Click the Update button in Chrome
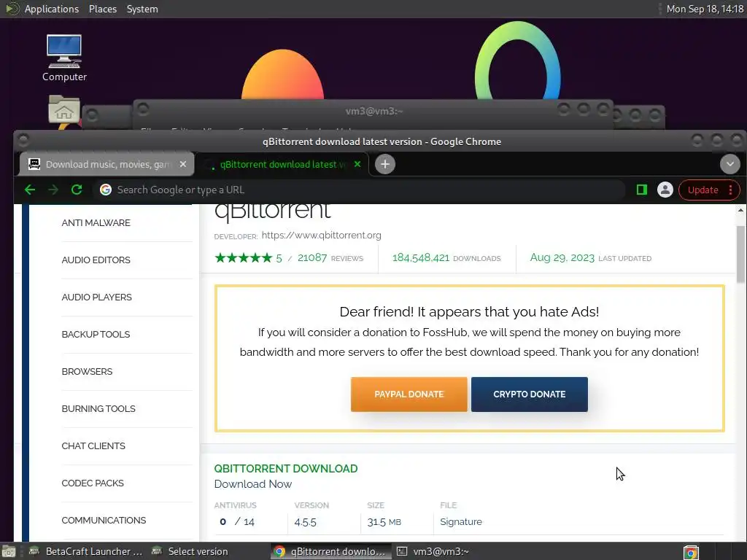Image resolution: width=747 pixels, height=560 pixels. point(703,190)
